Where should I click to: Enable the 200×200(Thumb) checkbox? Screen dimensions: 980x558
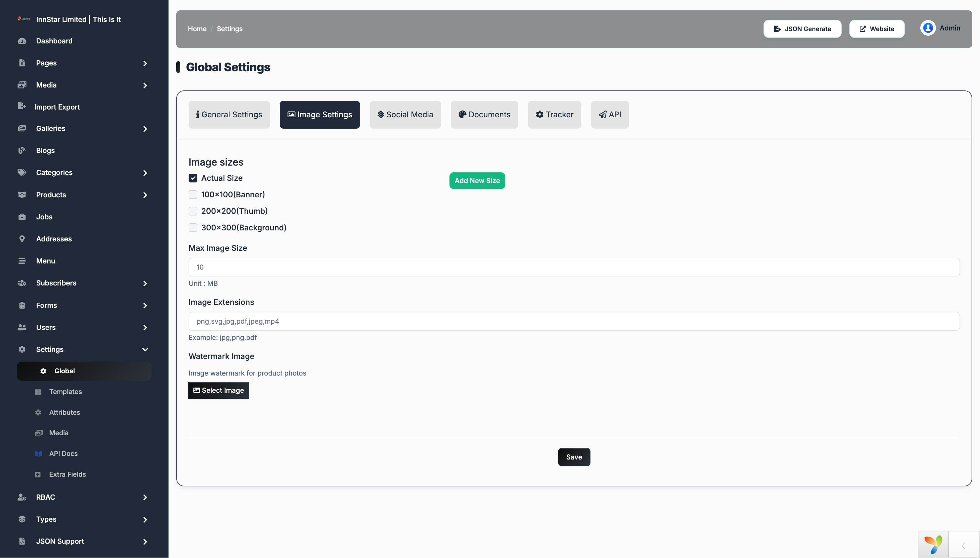point(193,211)
